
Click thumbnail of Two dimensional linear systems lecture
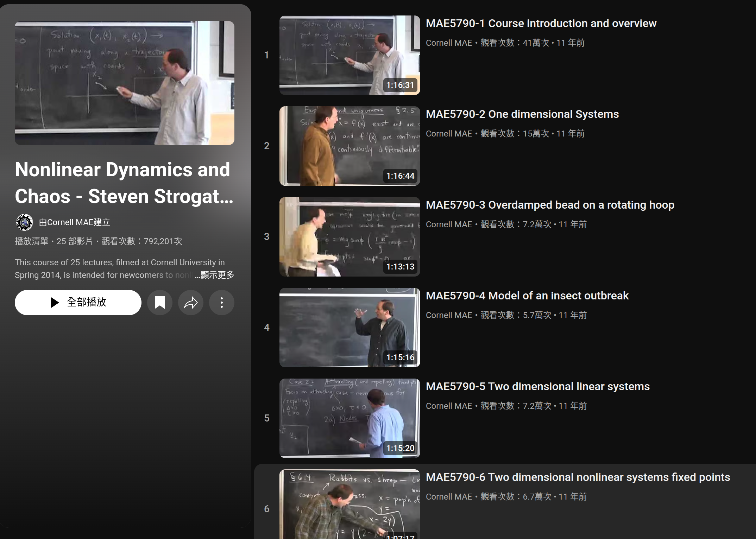click(349, 418)
